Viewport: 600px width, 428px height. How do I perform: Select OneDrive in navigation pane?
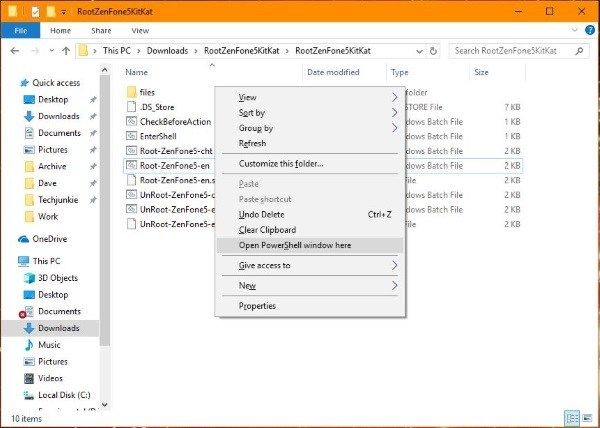(x=49, y=239)
